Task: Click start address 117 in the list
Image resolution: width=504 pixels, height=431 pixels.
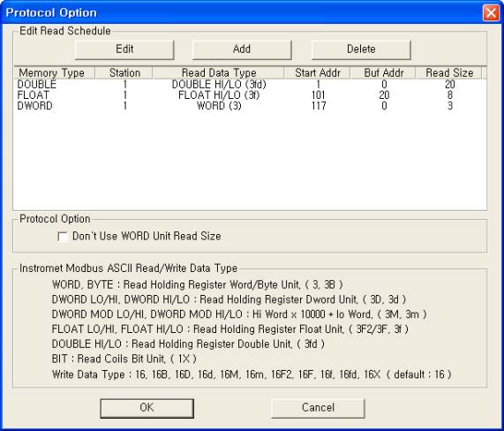Action: (x=319, y=106)
